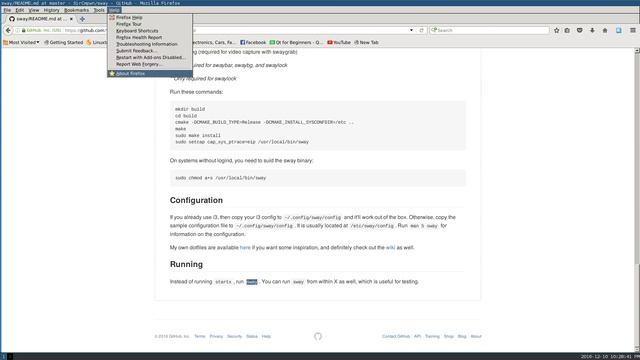Open the footer Privacy link

tap(216, 336)
